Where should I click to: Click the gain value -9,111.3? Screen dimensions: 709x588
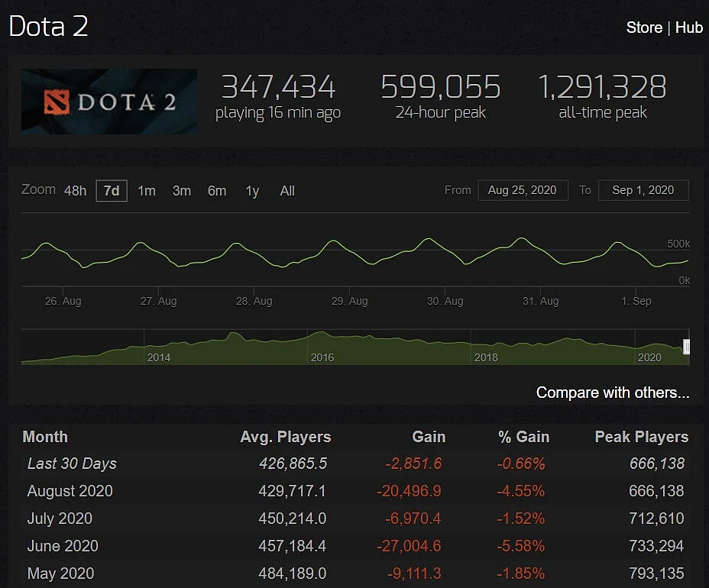click(414, 573)
